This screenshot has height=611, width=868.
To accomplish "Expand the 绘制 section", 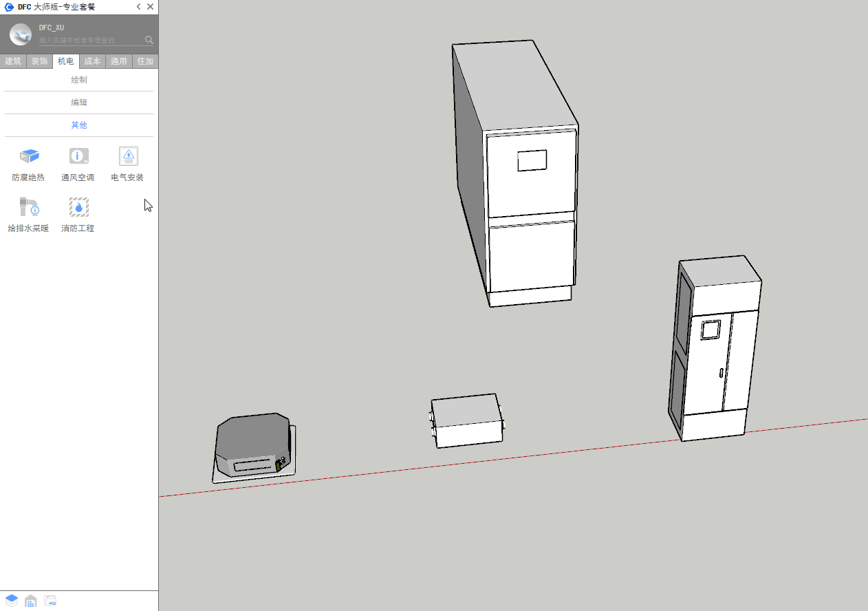I will tap(78, 80).
